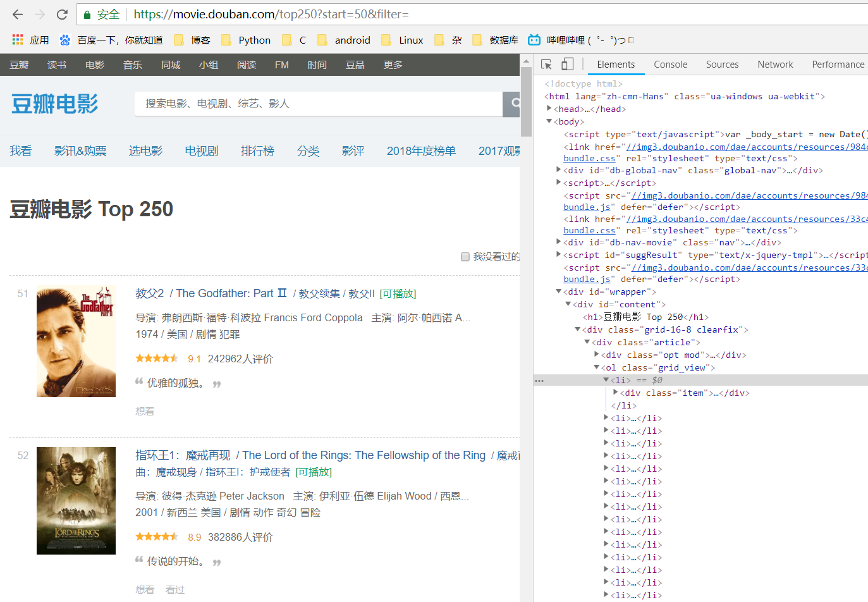868x602 pixels.
Task: Open the 应用 apps icon on bookmarks bar
Action: (17, 39)
